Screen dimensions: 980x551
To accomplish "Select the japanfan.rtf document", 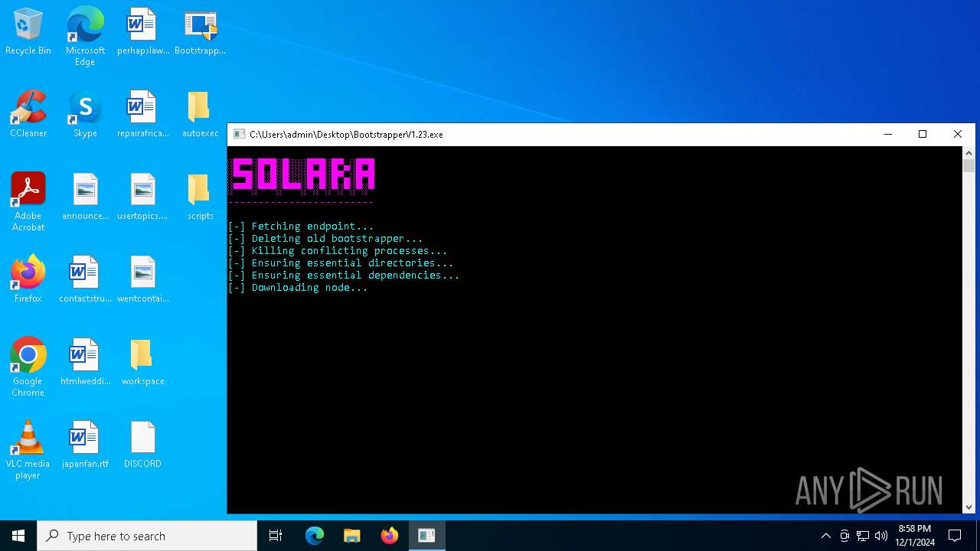I will [x=85, y=445].
